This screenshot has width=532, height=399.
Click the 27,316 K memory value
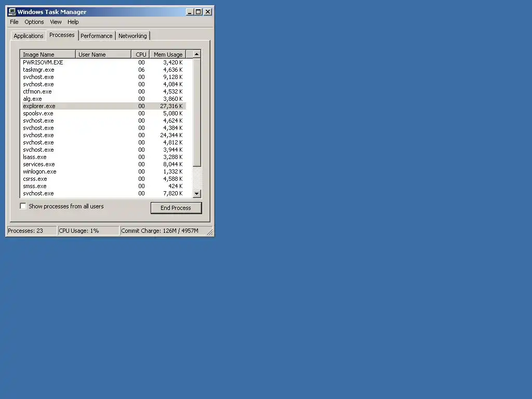(171, 106)
